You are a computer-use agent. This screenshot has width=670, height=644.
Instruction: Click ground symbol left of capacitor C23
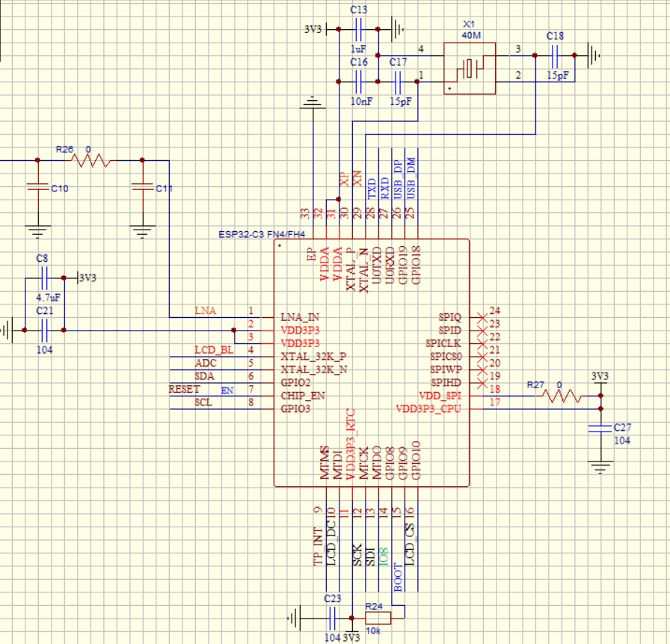[x=294, y=618]
